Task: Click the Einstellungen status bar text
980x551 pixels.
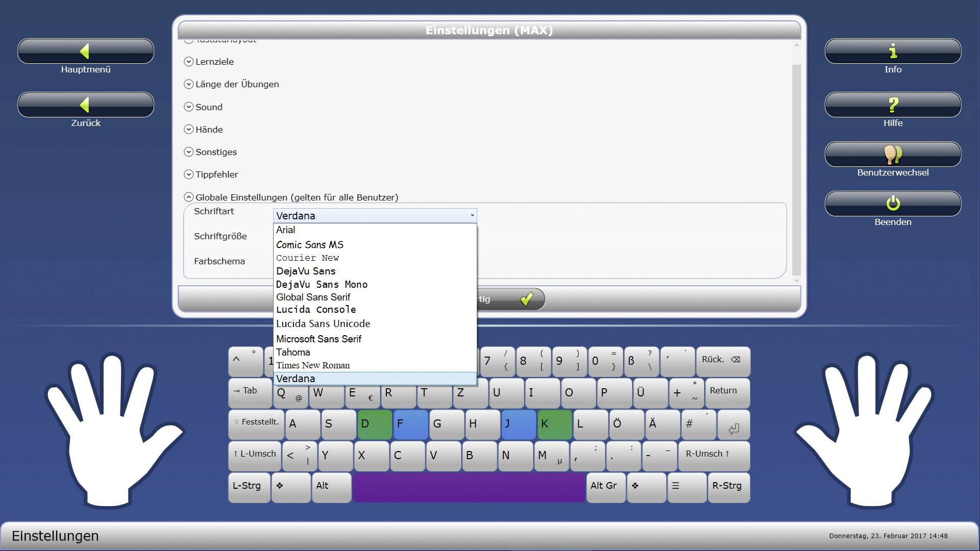Action: click(55, 536)
